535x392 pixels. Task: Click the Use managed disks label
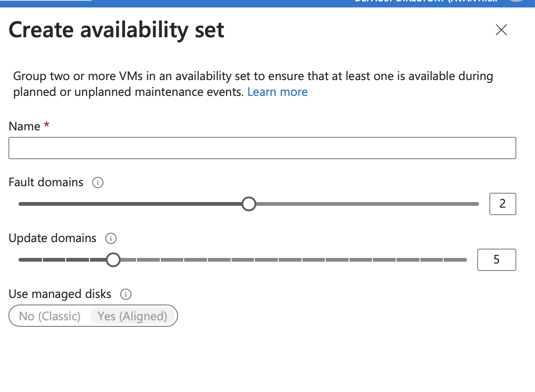pyautogui.click(x=60, y=294)
